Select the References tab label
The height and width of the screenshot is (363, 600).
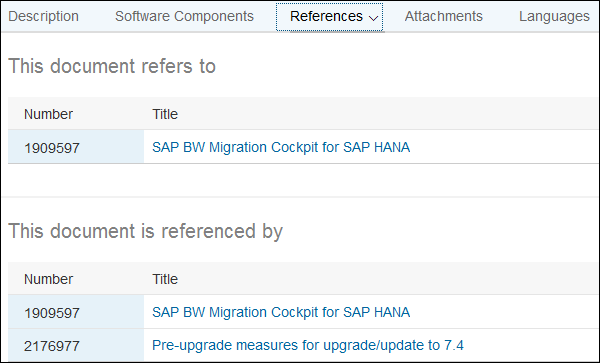pyautogui.click(x=326, y=16)
